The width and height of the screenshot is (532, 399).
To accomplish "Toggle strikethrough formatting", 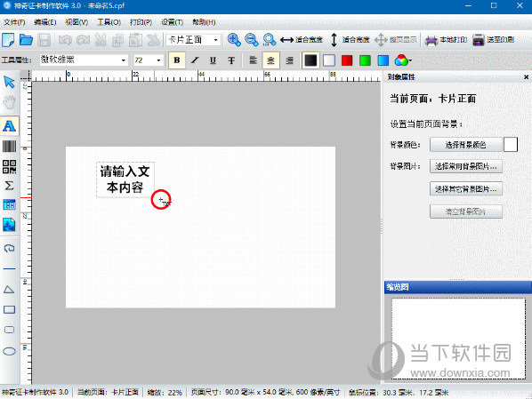I will pos(231,60).
